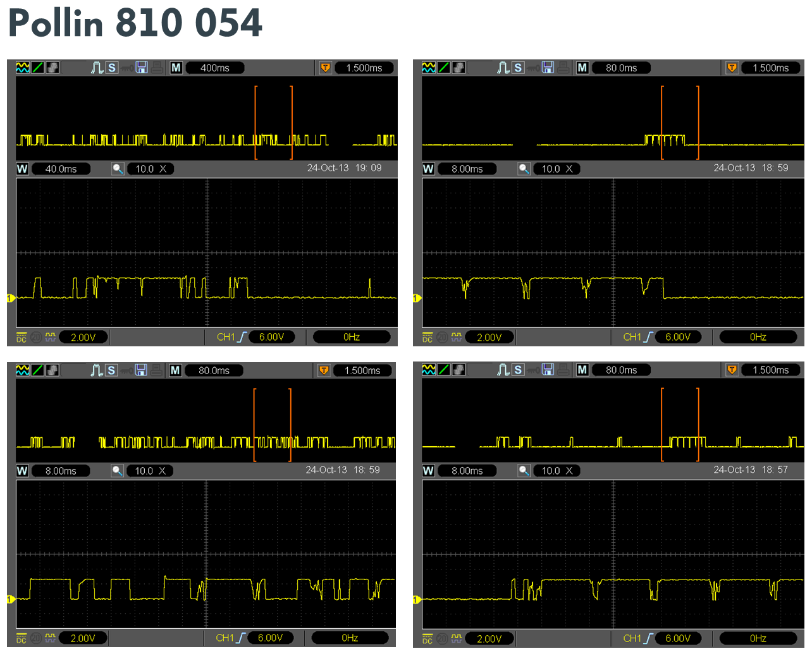The width and height of the screenshot is (812, 656).
Task: Click the 24-Oct-13 18:57 timestamp
Action: [751, 470]
